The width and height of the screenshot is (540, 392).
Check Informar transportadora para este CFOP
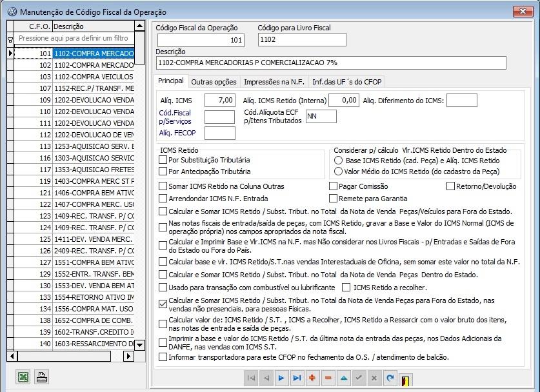click(x=163, y=357)
